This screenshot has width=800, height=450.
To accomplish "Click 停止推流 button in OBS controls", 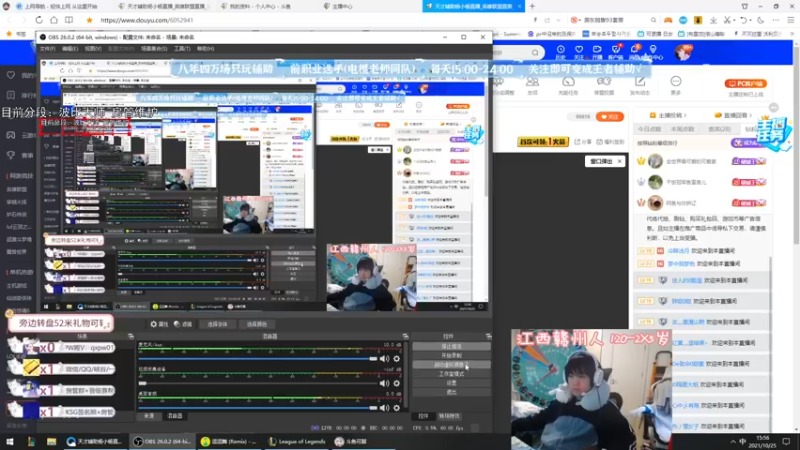I will pyautogui.click(x=451, y=346).
